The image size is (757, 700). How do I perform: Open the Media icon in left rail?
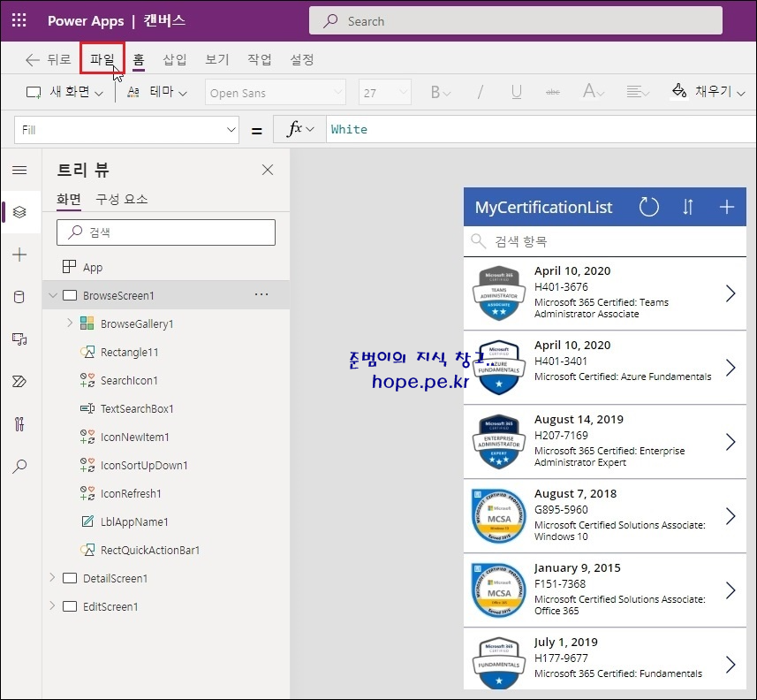19,339
